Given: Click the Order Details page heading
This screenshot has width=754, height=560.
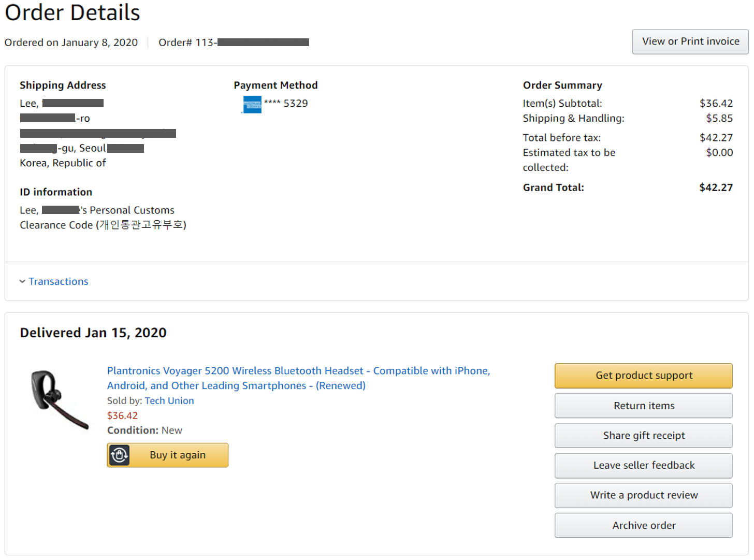Looking at the screenshot, I should coord(72,12).
